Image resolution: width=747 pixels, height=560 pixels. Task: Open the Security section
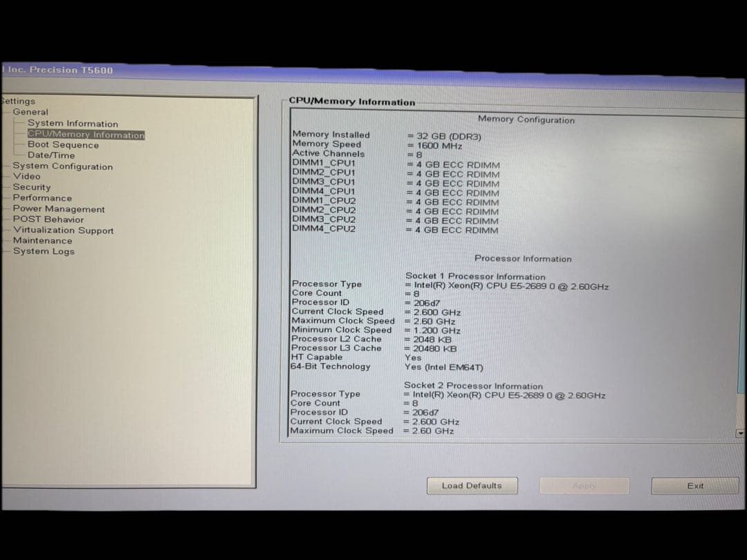[x=32, y=187]
